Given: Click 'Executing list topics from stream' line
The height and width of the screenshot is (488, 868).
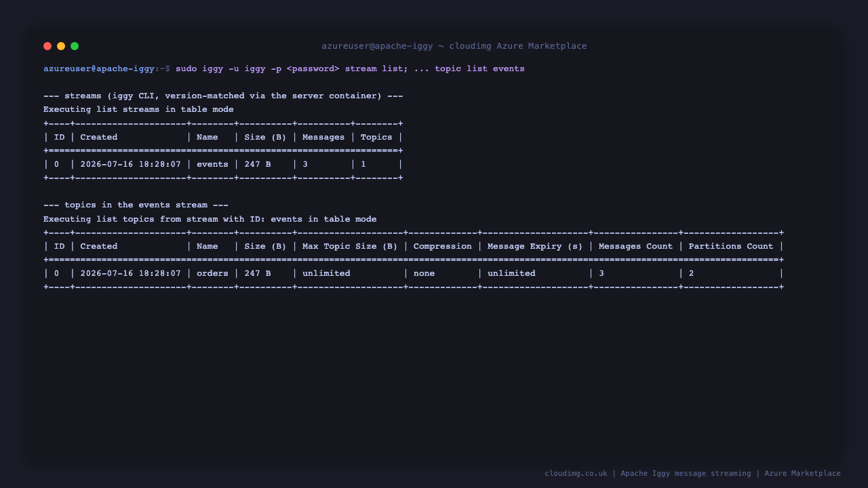Looking at the screenshot, I should tap(210, 219).
